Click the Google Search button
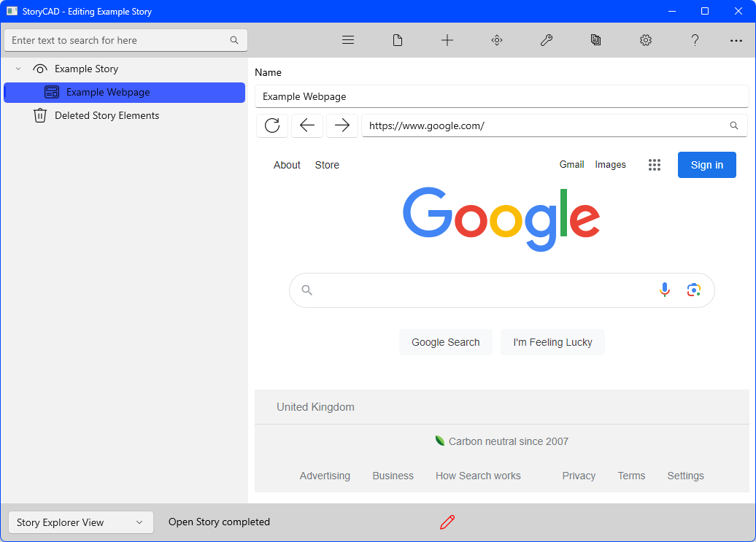This screenshot has width=756, height=542. pos(445,342)
